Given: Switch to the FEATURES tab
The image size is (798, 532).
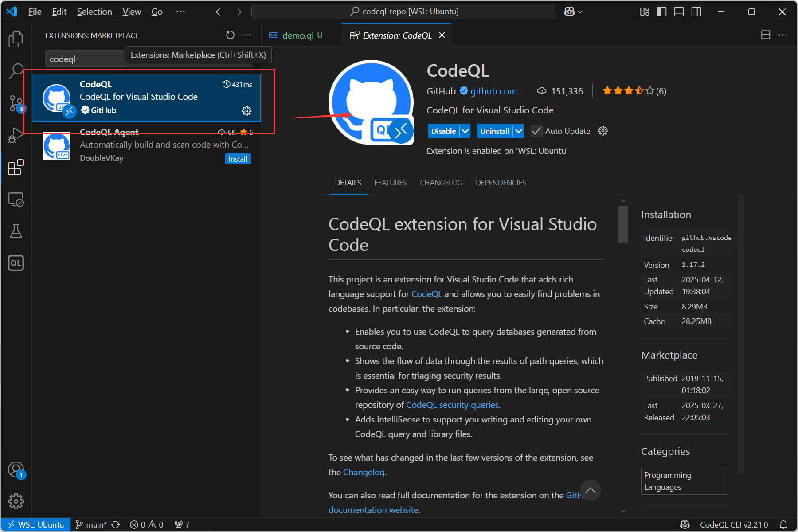Looking at the screenshot, I should click(390, 183).
